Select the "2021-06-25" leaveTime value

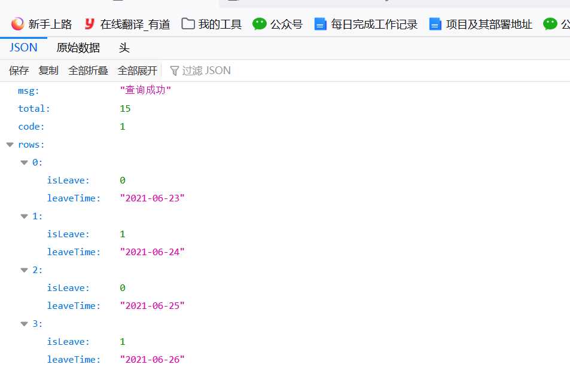click(153, 306)
